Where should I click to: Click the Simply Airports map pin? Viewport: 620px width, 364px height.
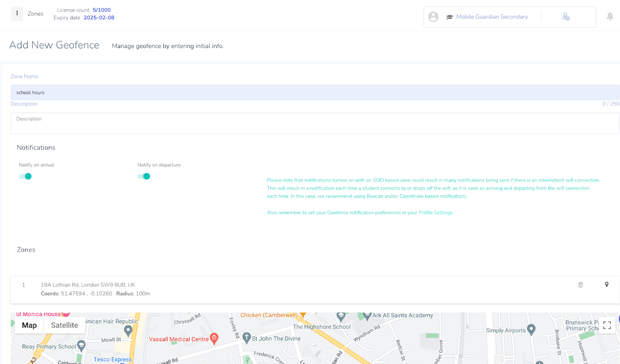[531, 329]
